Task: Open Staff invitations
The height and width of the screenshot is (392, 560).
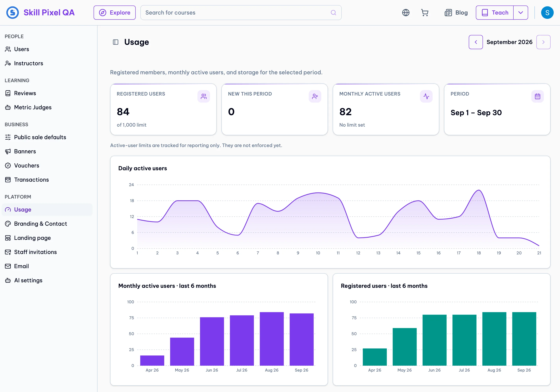Action: (47, 252)
